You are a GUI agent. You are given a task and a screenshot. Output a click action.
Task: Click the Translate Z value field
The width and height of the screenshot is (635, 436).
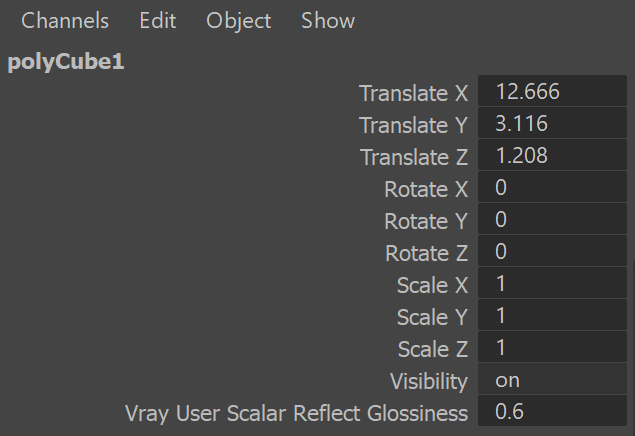click(x=552, y=155)
